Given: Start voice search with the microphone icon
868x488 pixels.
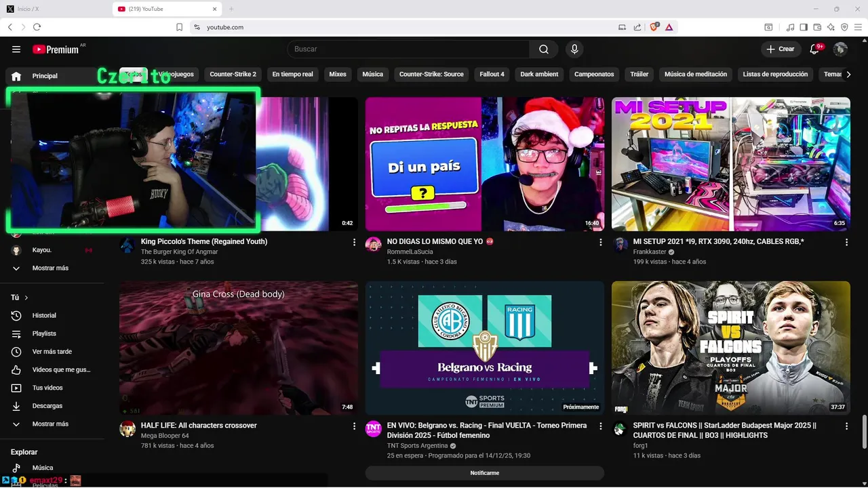Looking at the screenshot, I should click(x=574, y=49).
